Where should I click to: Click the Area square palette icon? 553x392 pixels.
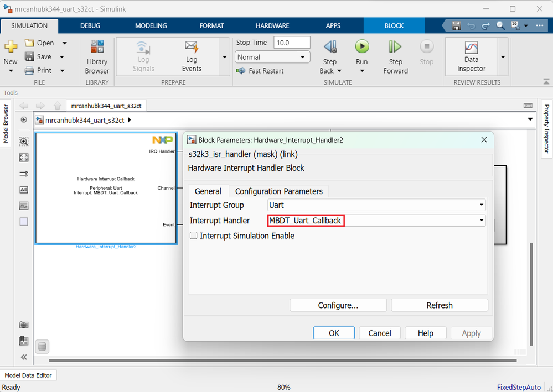tap(24, 222)
